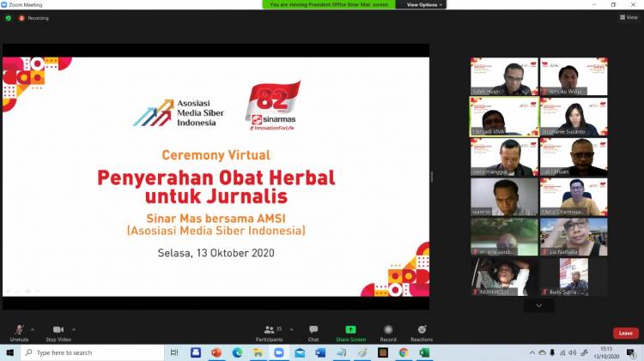The image size is (644, 361).
Task: Show more participants with down chevron
Action: (x=539, y=305)
